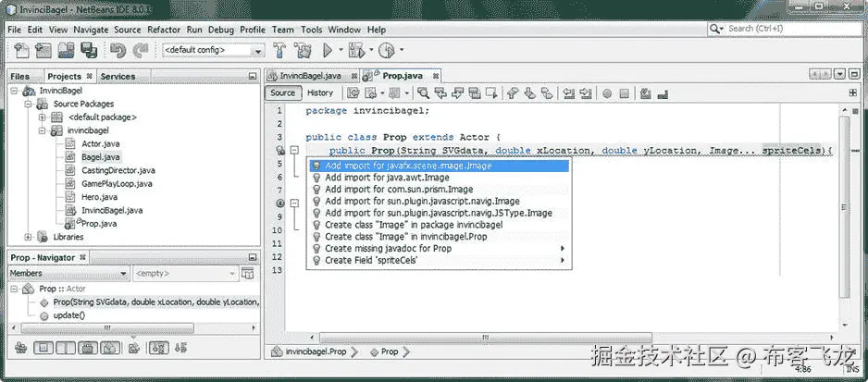Collapse the InvinciBagel project node
Viewport: 868px width, 382px height.
14,91
